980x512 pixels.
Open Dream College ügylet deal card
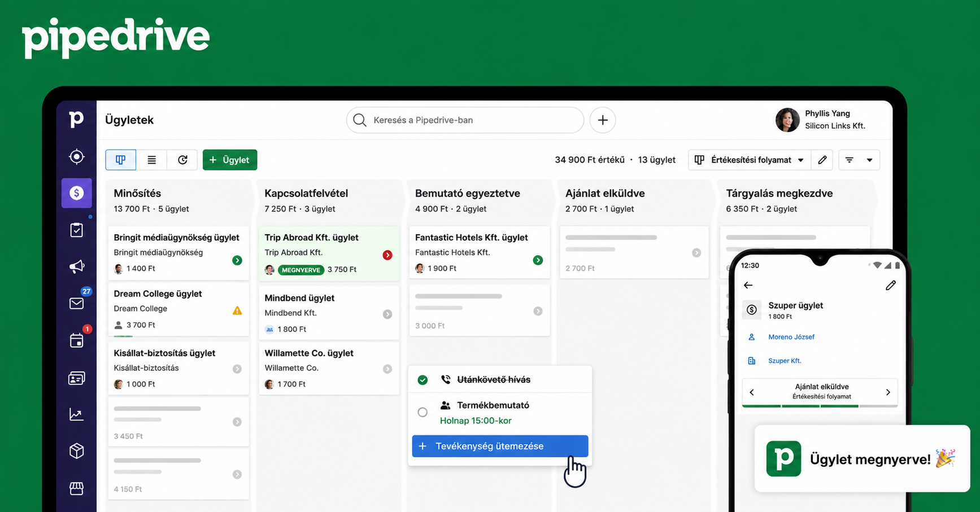point(178,309)
